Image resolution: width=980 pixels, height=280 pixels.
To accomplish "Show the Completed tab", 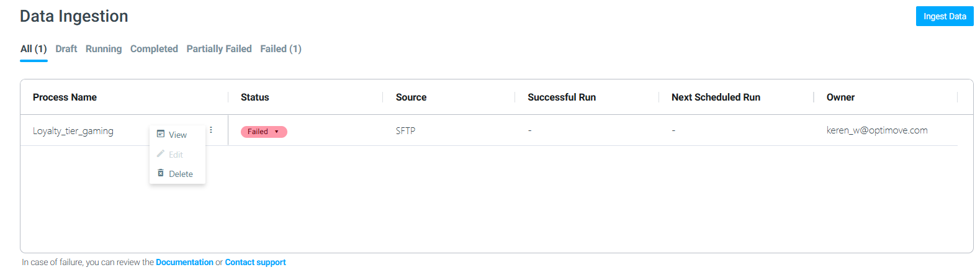I will [x=154, y=48].
